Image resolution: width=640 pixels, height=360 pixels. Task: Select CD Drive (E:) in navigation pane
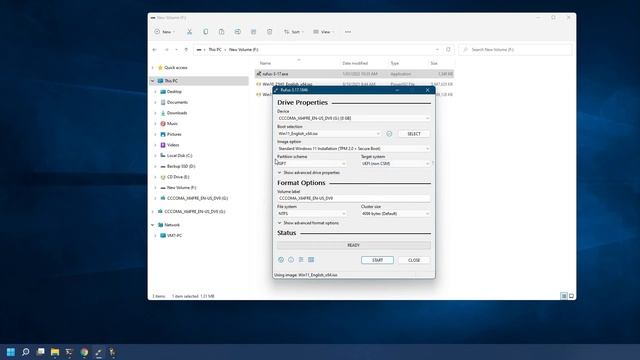(x=178, y=177)
